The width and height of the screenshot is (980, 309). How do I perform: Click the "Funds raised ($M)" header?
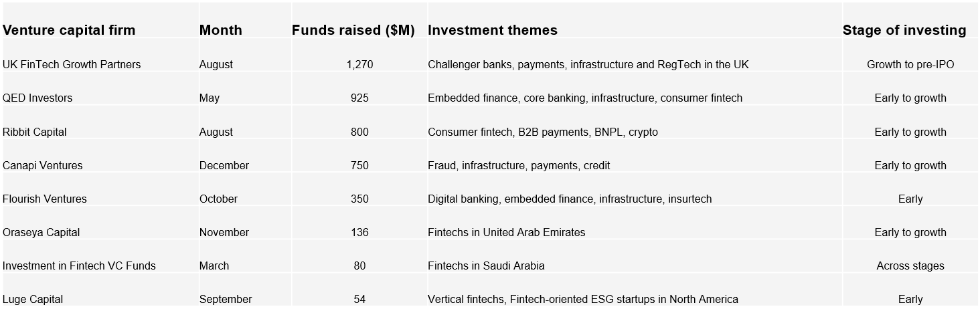coord(353,30)
